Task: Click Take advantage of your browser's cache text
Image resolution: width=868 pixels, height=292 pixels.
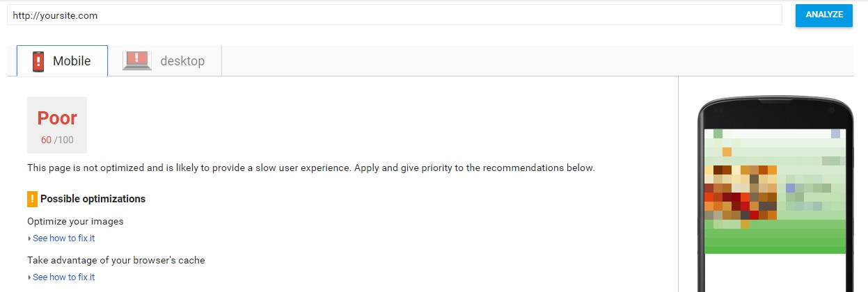Action: (x=116, y=261)
